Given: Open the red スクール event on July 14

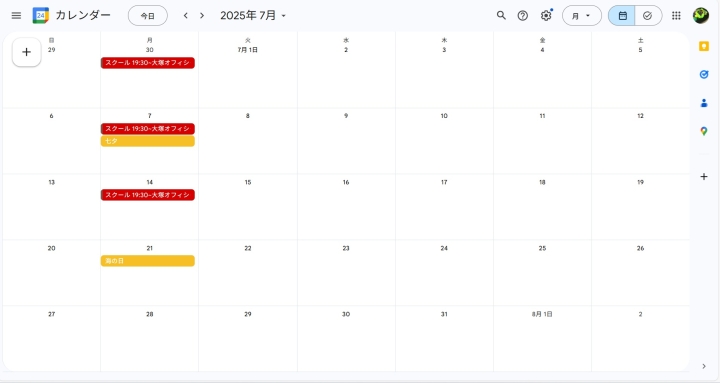Looking at the screenshot, I should coord(148,195).
